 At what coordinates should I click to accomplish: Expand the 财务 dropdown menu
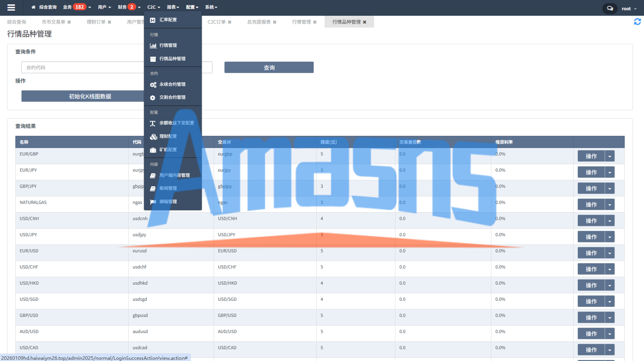129,7
